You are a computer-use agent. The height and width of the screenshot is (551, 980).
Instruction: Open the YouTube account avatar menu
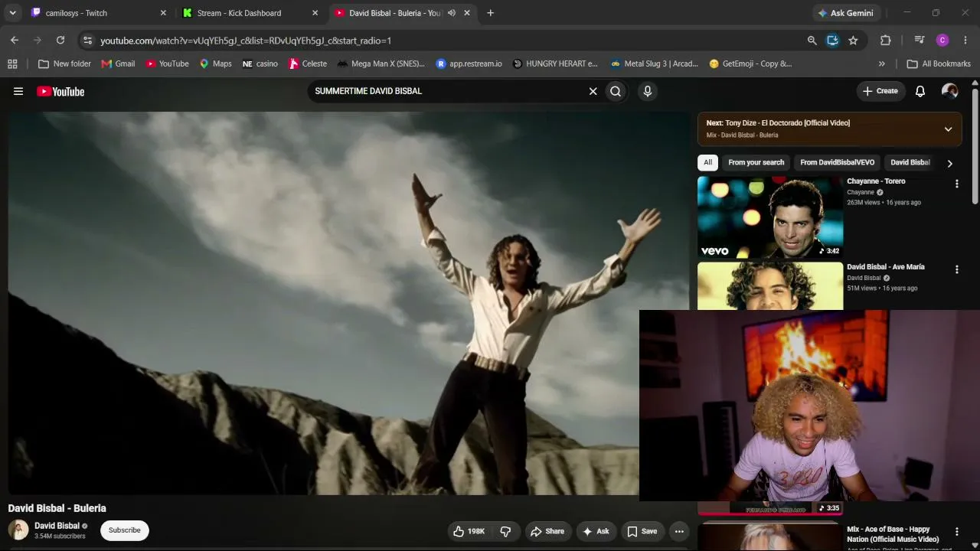pos(950,91)
